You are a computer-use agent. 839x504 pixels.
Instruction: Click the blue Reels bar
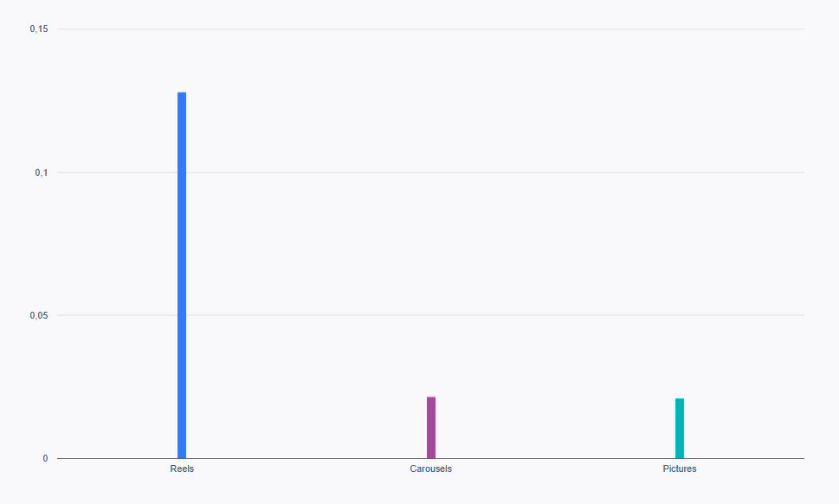click(x=182, y=275)
